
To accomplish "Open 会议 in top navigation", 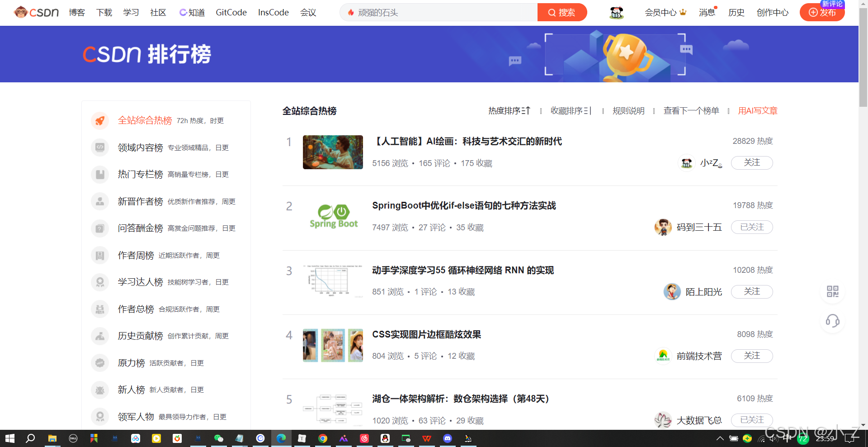I will (308, 13).
